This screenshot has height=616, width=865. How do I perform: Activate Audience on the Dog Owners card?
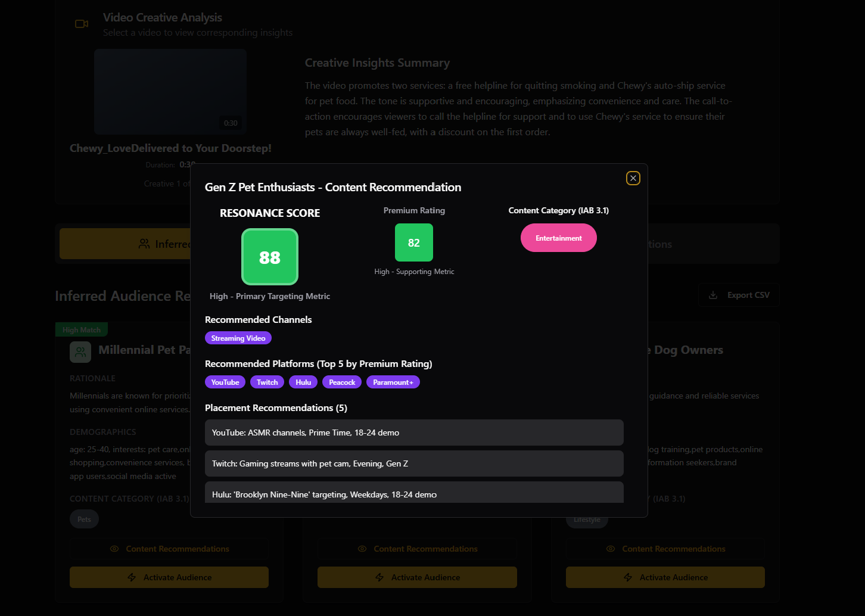(x=665, y=577)
